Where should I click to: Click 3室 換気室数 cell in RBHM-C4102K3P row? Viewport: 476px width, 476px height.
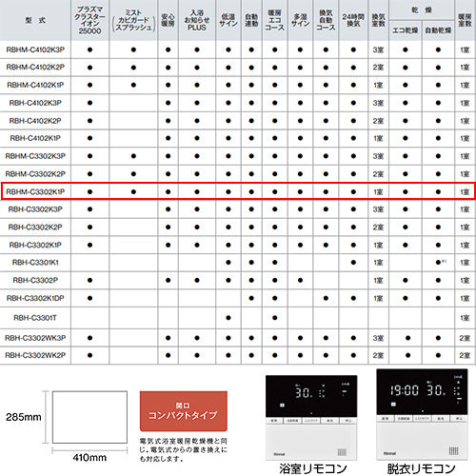click(378, 50)
